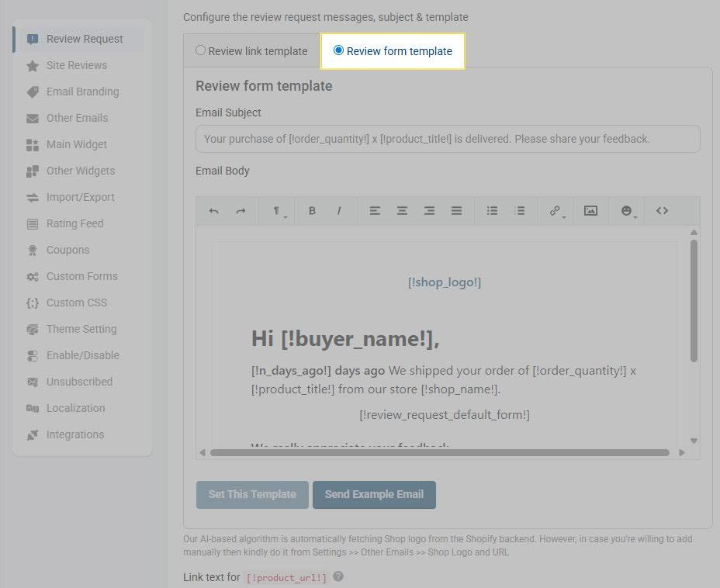Click the Send Example Email button
720x588 pixels.
374,494
